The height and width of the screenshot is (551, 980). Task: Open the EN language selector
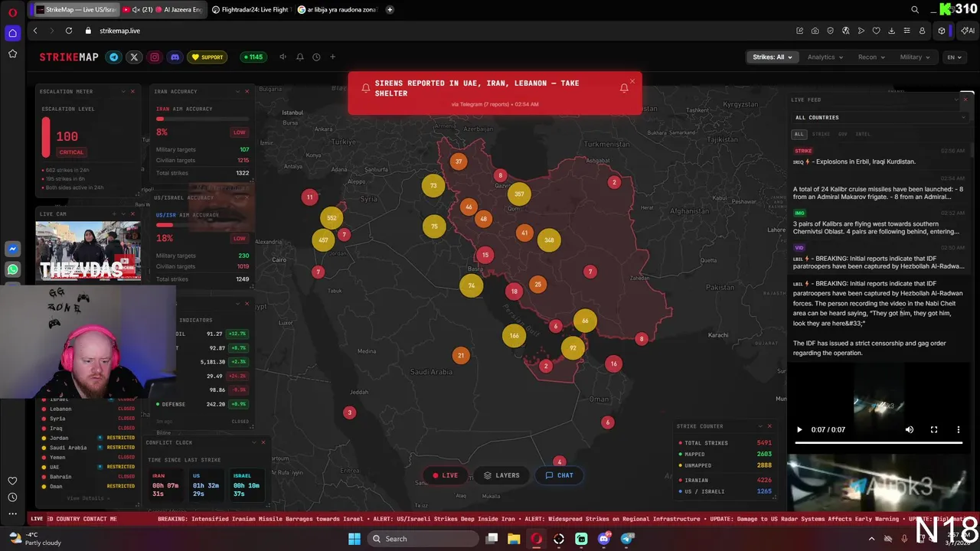point(953,57)
